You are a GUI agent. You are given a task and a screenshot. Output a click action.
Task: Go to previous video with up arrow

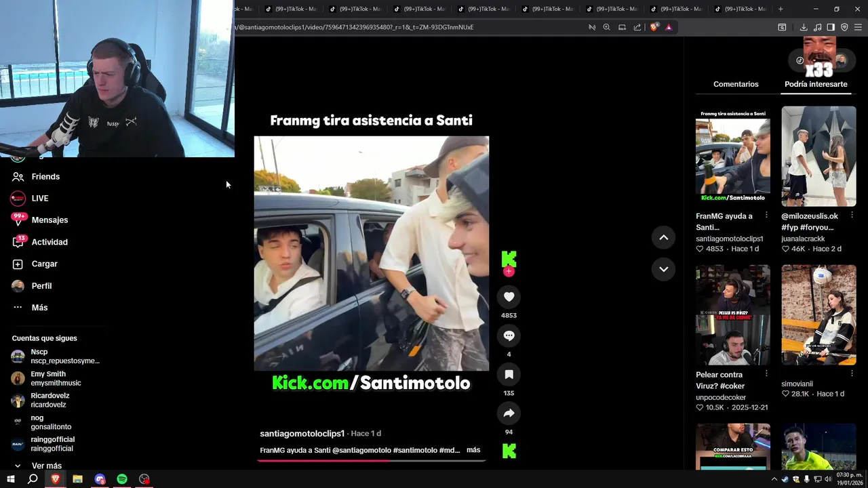click(663, 237)
